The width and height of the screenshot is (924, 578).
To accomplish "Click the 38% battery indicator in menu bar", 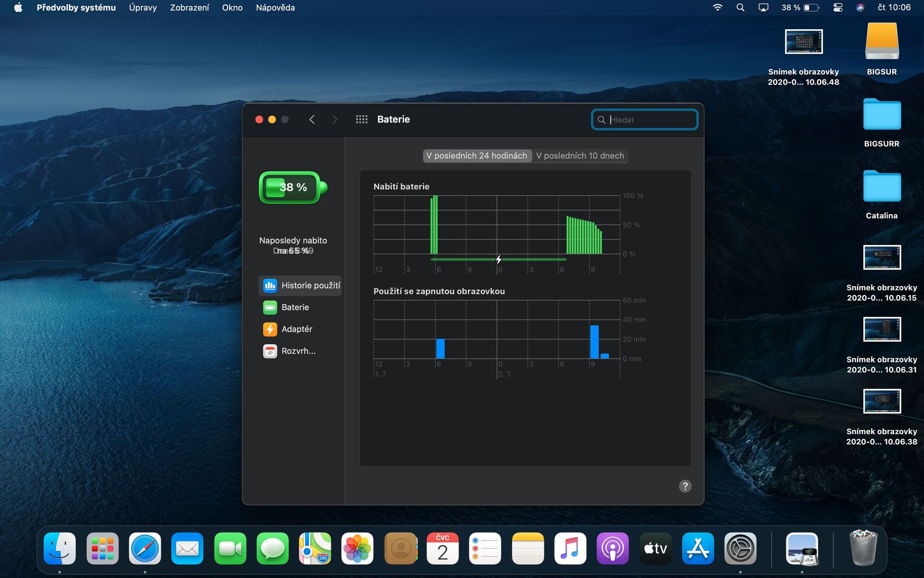I will point(800,7).
